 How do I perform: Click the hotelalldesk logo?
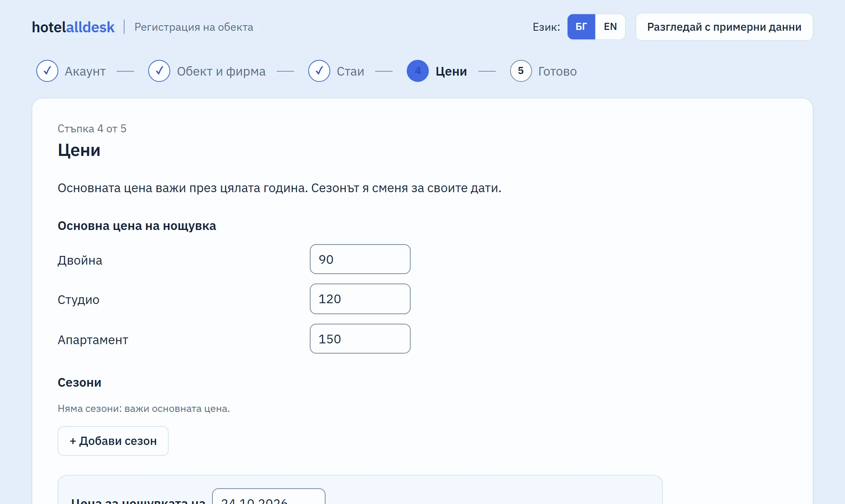coord(73,27)
